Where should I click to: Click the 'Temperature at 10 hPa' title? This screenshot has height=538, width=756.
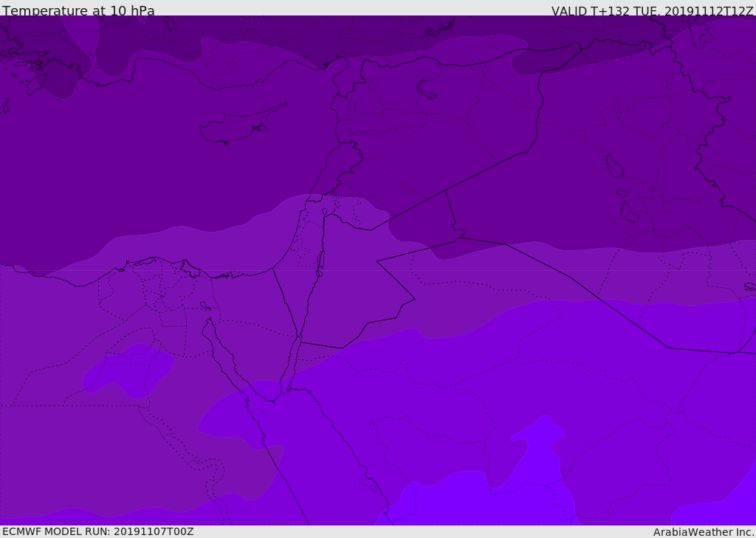click(78, 10)
